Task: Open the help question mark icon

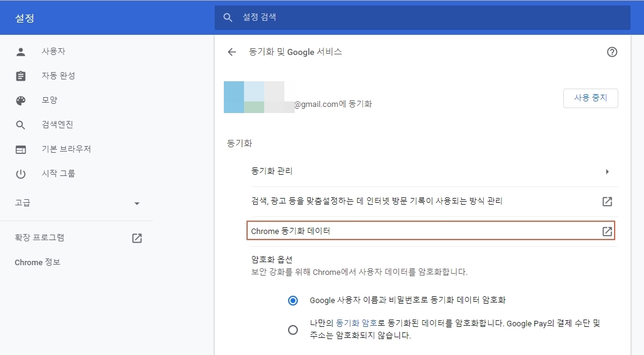Action: click(612, 52)
